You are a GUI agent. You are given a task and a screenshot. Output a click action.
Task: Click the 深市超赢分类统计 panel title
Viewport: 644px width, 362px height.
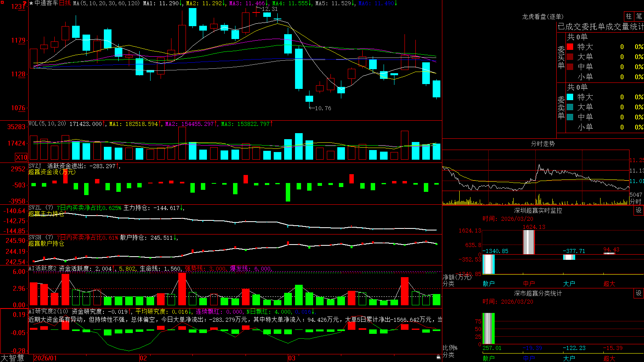coord(538,293)
